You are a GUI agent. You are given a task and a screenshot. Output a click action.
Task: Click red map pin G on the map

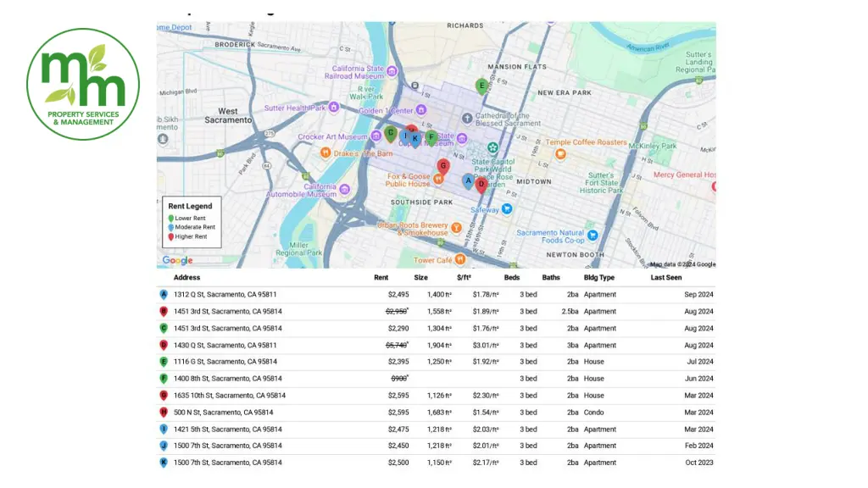click(442, 167)
